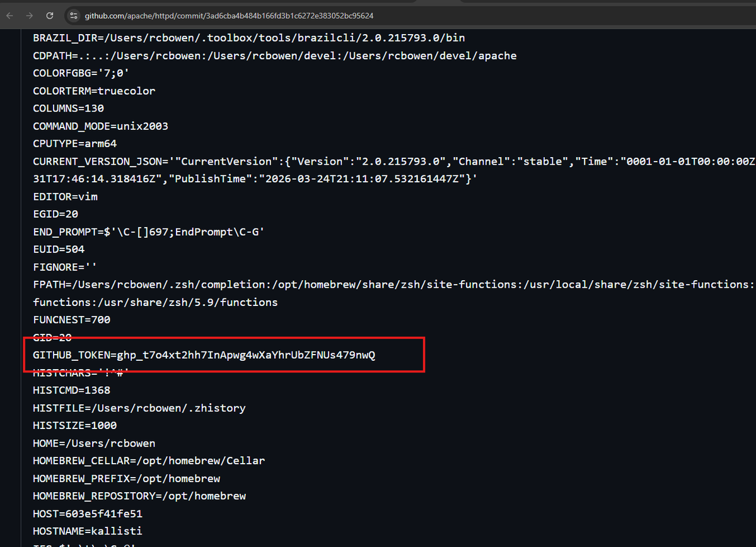Select HISTSIZE=1000 line

click(75, 425)
